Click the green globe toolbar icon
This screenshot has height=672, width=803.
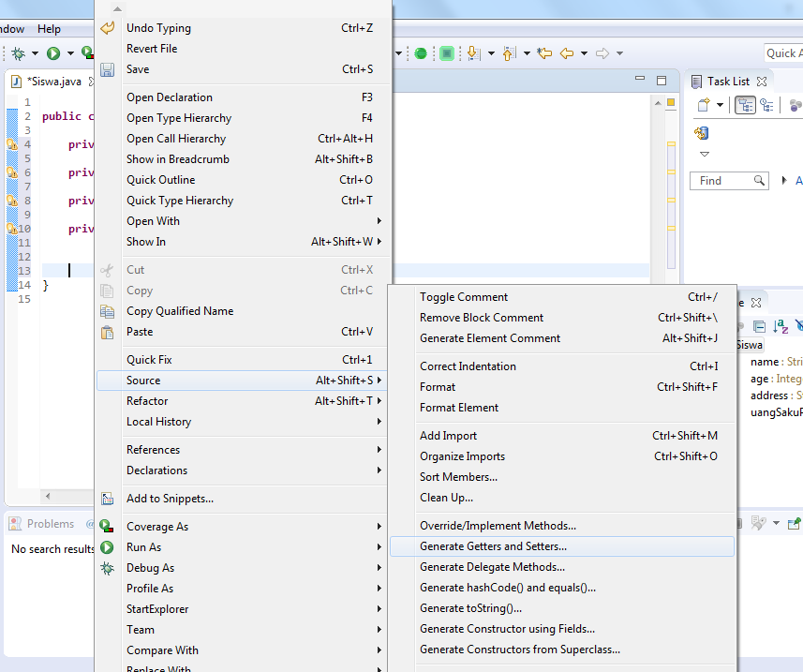pyautogui.click(x=421, y=53)
